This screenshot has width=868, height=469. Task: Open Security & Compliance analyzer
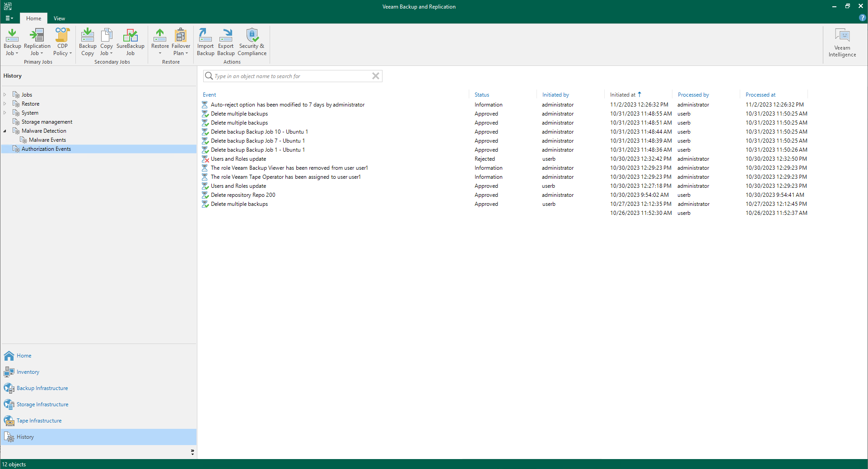(252, 42)
